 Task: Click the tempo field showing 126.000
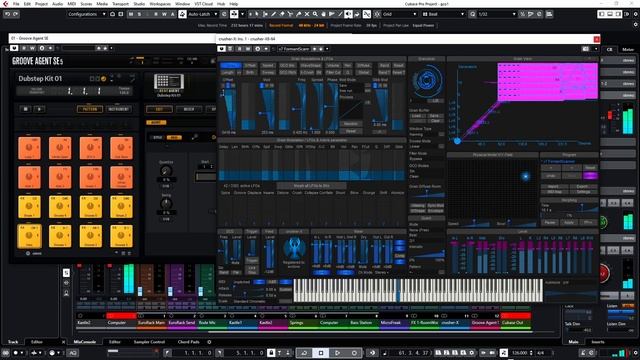[520, 353]
